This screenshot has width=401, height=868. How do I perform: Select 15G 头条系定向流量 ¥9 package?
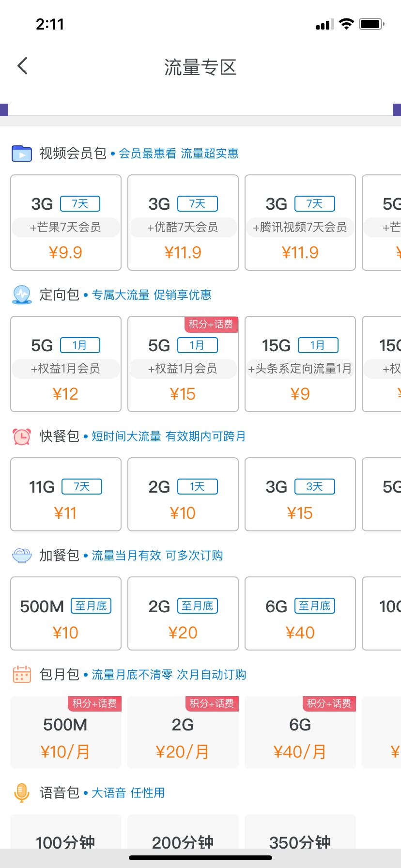point(300,364)
